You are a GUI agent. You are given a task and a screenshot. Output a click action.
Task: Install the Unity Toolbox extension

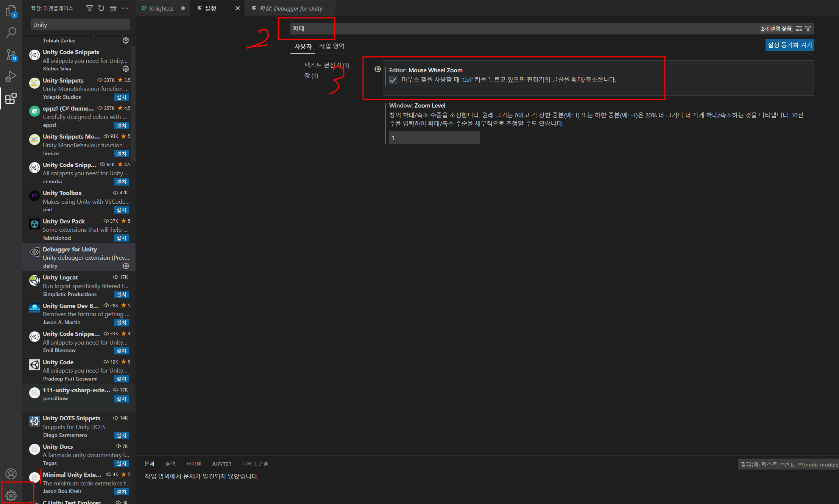coord(121,210)
